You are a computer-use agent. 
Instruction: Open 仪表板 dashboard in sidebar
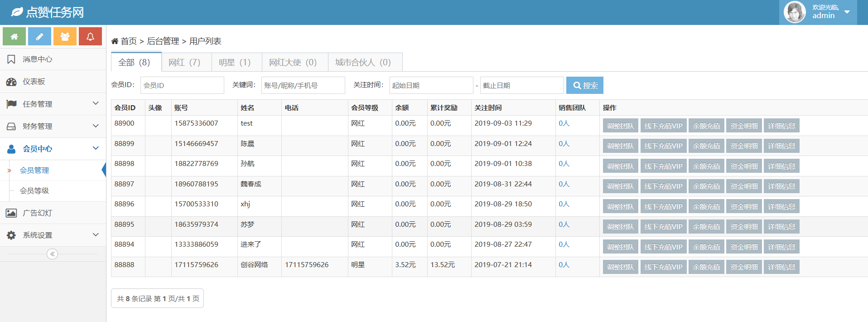tap(34, 82)
